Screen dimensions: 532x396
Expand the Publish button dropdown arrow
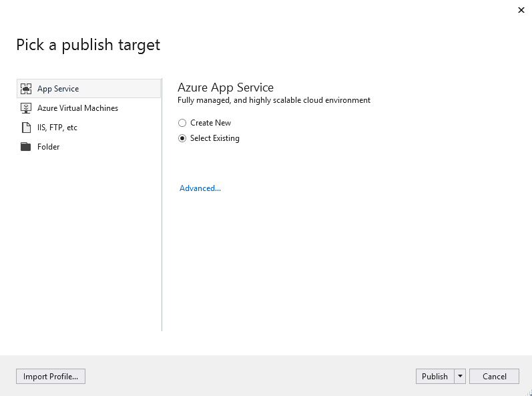point(460,377)
